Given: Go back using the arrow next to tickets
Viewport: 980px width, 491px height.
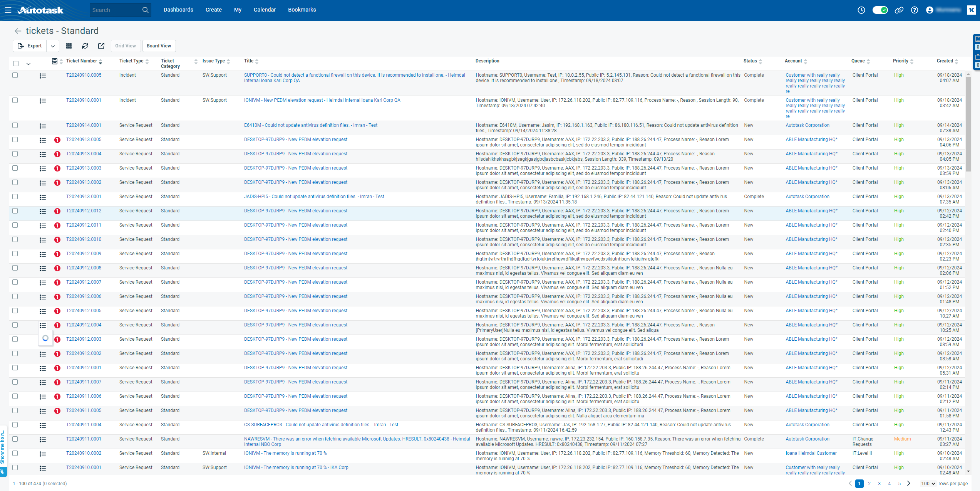Looking at the screenshot, I should point(18,31).
